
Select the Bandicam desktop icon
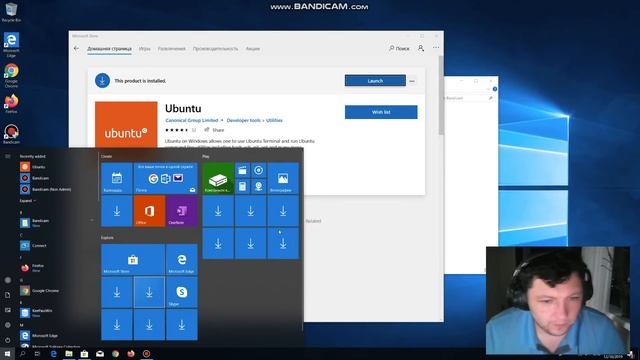(x=11, y=134)
